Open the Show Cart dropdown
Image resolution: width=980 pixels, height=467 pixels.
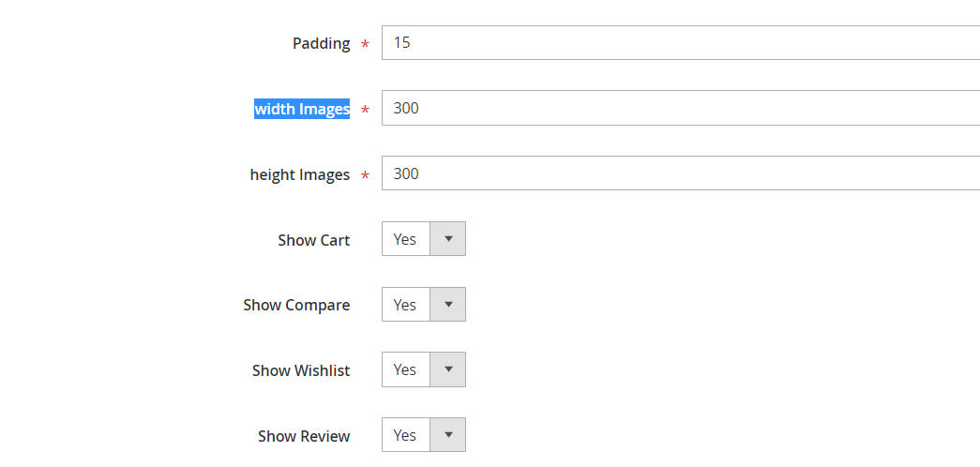[x=423, y=239]
